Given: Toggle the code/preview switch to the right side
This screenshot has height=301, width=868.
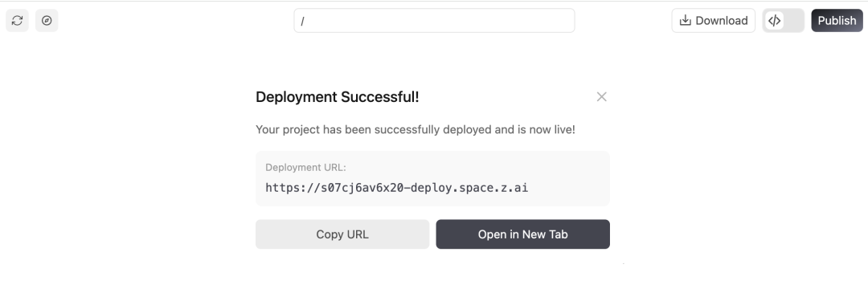Looking at the screenshot, I should click(x=793, y=21).
